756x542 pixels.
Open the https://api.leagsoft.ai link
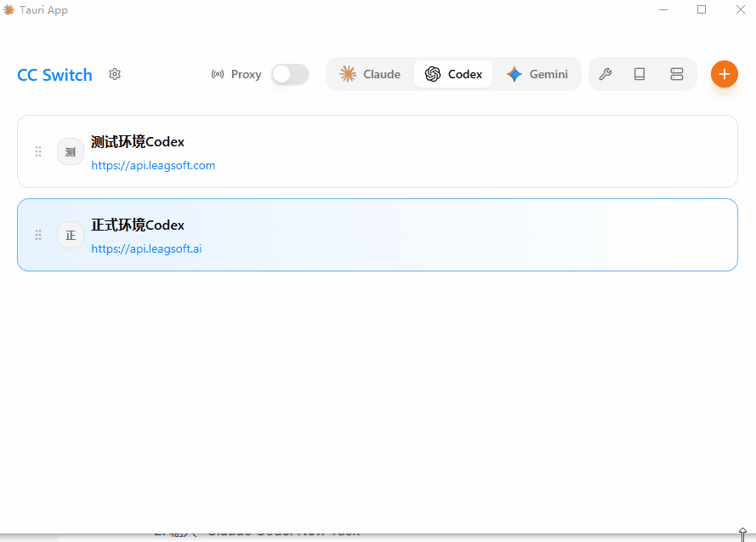point(146,248)
